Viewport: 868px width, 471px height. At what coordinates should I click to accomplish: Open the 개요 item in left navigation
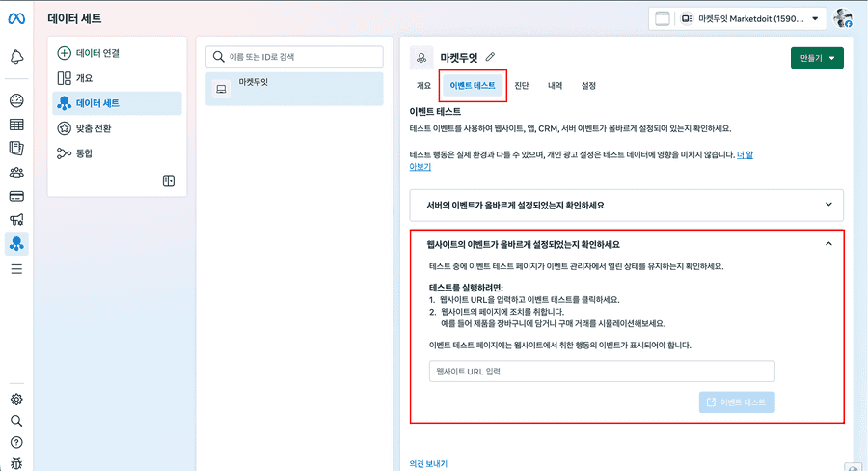(117, 78)
